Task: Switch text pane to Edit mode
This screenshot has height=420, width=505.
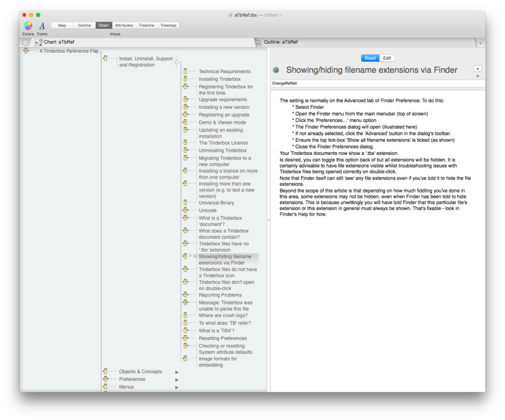Action: point(387,58)
